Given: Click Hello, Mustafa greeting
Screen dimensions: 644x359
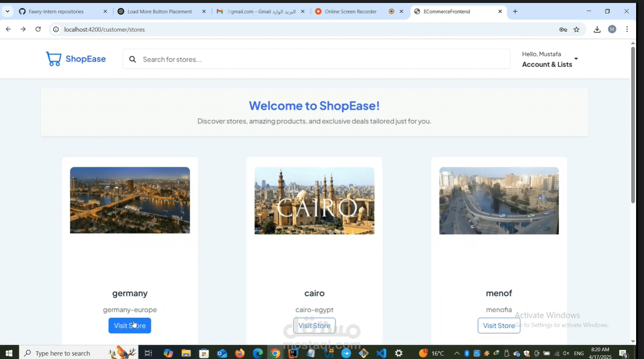Looking at the screenshot, I should pos(542,54).
